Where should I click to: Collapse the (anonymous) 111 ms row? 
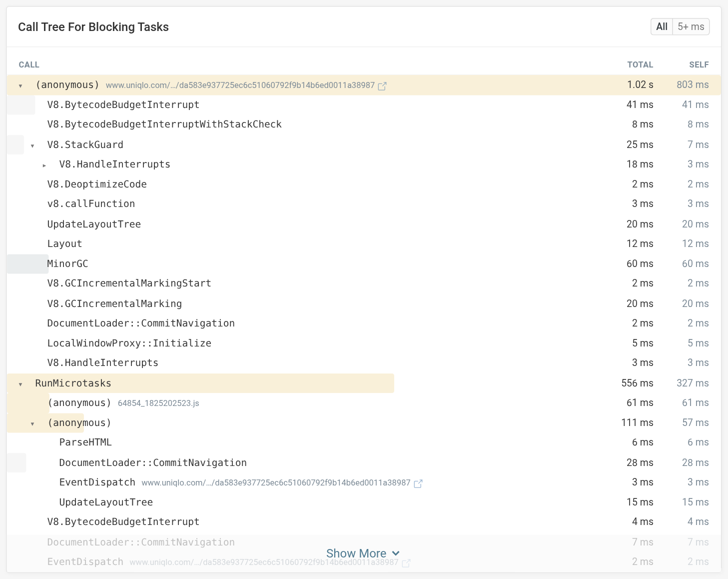32,424
